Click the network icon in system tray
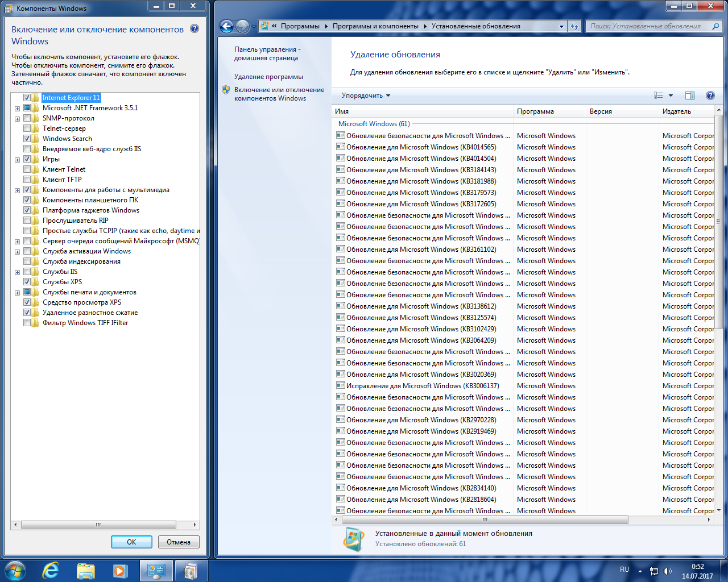Screen dimensions: 728x582 pyautogui.click(x=654, y=571)
